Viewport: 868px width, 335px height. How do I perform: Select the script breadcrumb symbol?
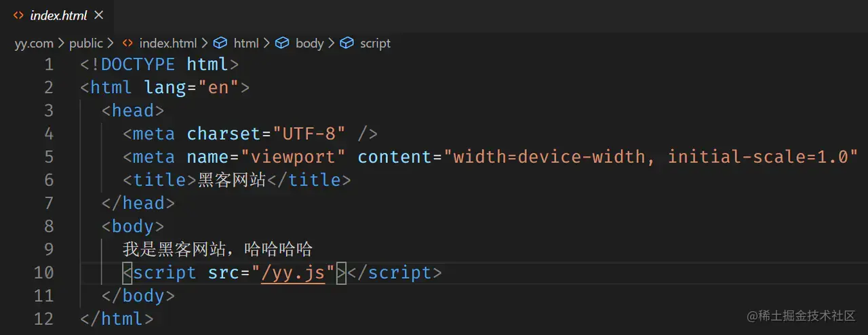375,43
